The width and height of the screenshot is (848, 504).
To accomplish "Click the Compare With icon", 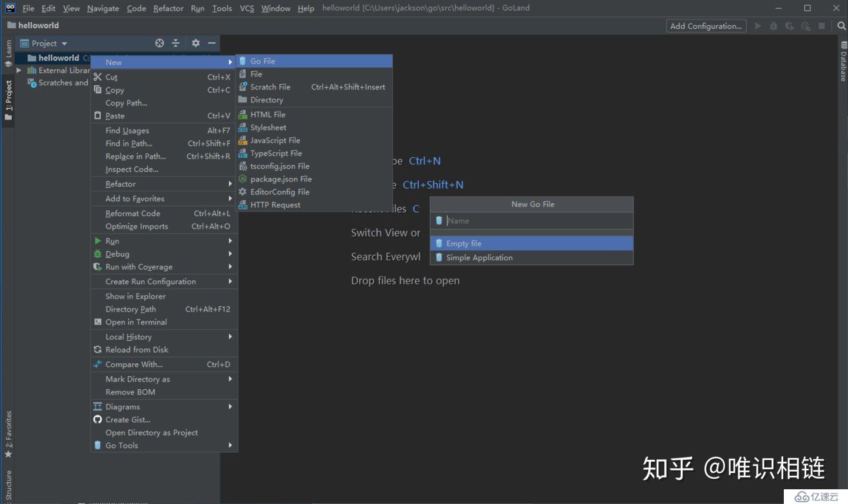I will point(98,364).
